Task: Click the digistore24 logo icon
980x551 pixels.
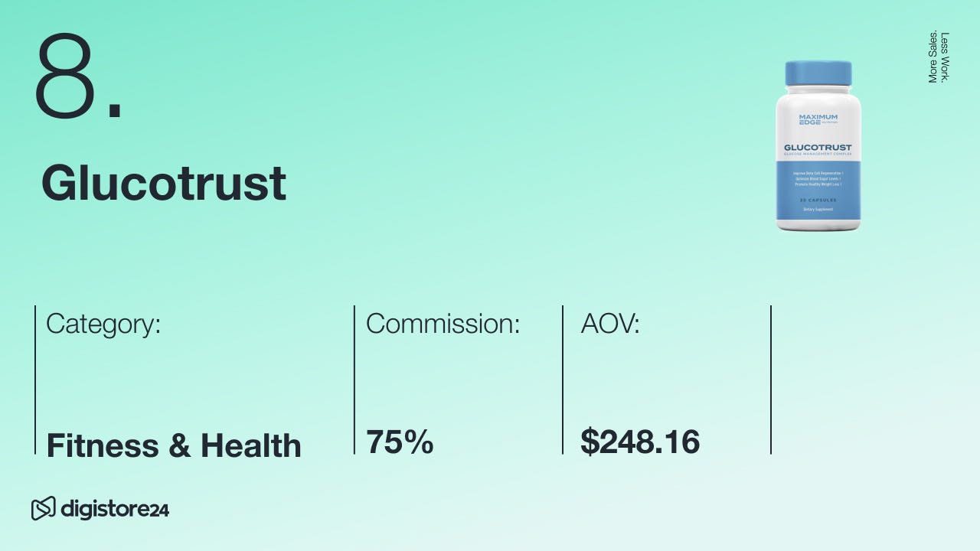Action: 43,508
